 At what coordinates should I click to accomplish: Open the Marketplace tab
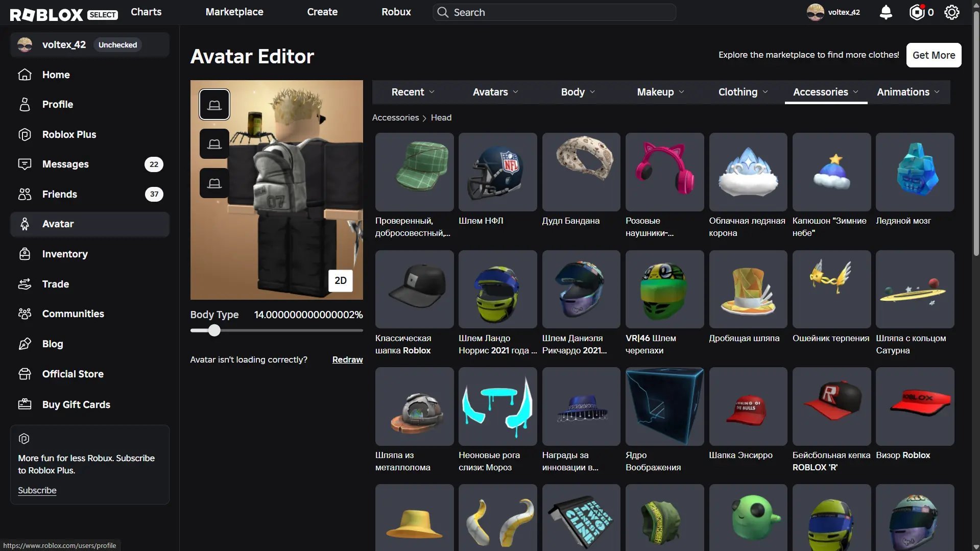(234, 12)
